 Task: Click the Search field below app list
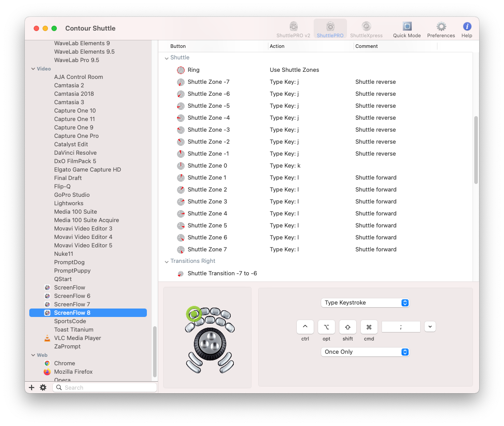coord(105,387)
